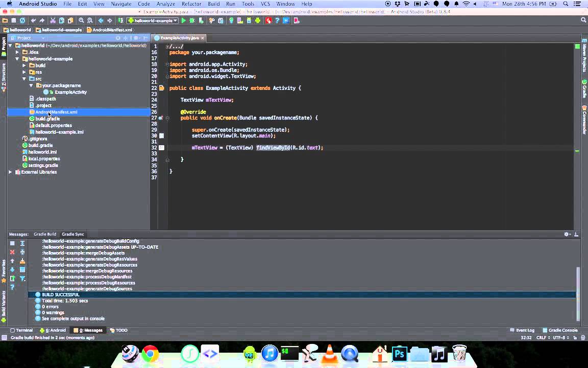Click the Cut scissors icon
588x368 pixels.
pyautogui.click(x=53, y=20)
